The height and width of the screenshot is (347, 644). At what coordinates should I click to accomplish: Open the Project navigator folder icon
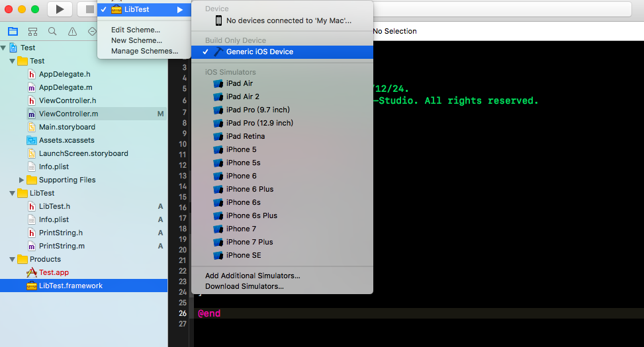(x=13, y=31)
